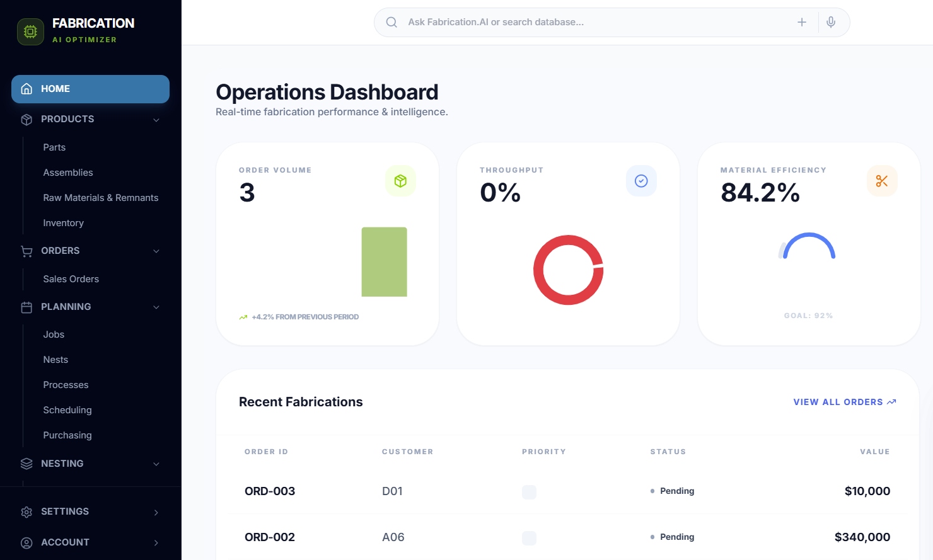This screenshot has width=933, height=560.
Task: Click the plus button in the search bar
Action: (x=801, y=21)
